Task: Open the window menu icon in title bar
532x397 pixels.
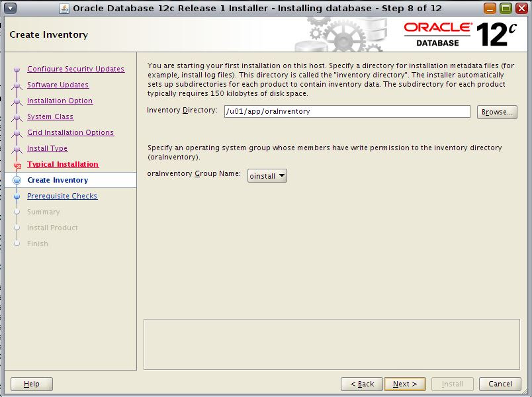Action: click(x=10, y=8)
